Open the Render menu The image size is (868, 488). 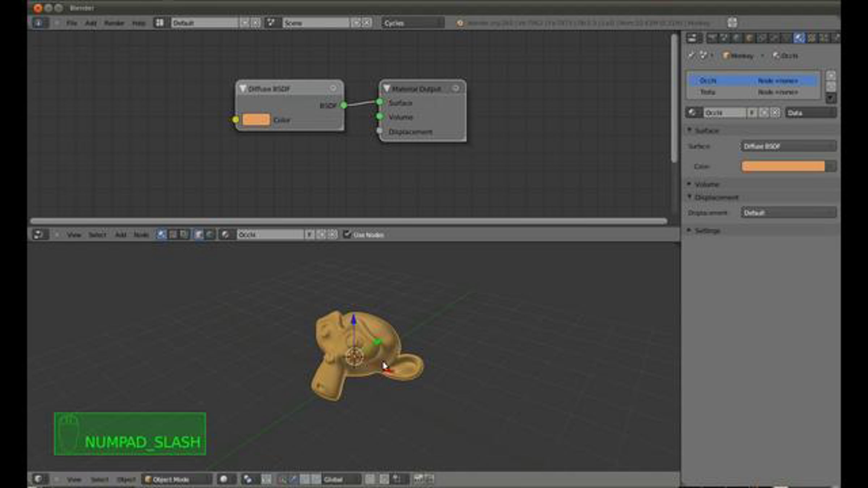pos(114,23)
